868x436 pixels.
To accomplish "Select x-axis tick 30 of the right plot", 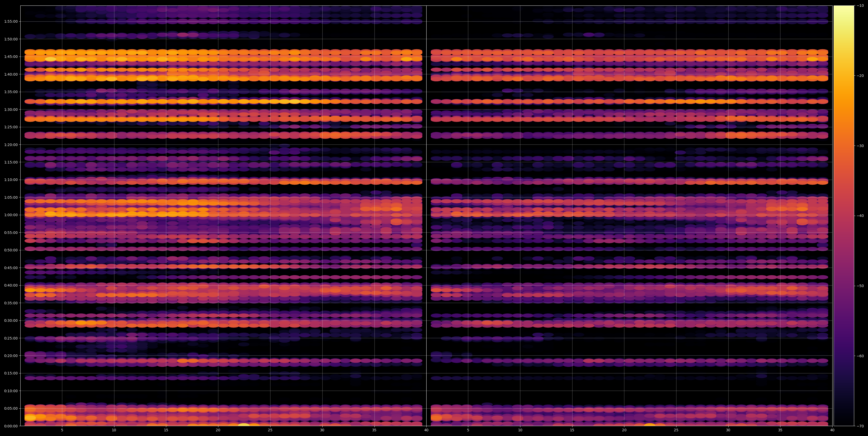I will tap(728, 430).
